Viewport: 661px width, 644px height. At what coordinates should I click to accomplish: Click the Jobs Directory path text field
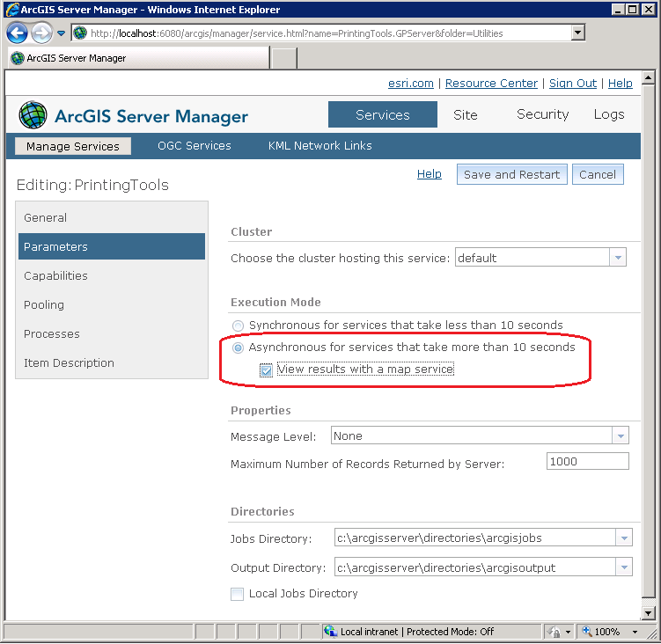[x=475, y=538]
